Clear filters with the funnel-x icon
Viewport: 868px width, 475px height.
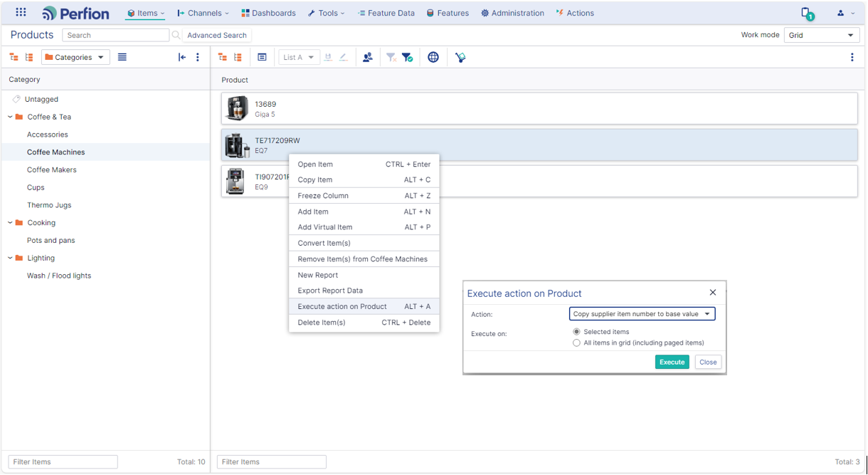[x=391, y=57]
